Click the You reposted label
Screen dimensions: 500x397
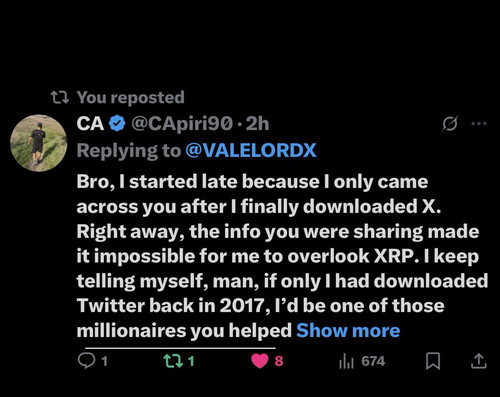click(131, 97)
